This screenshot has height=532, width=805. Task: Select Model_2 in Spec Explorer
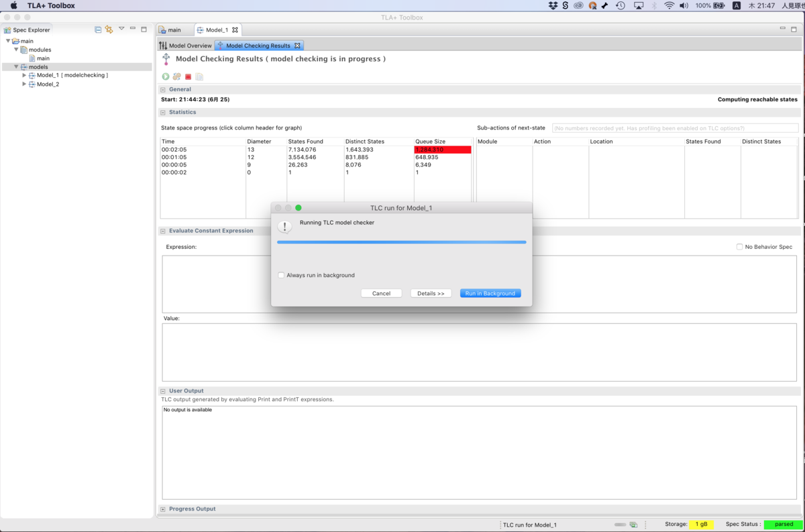pyautogui.click(x=48, y=84)
